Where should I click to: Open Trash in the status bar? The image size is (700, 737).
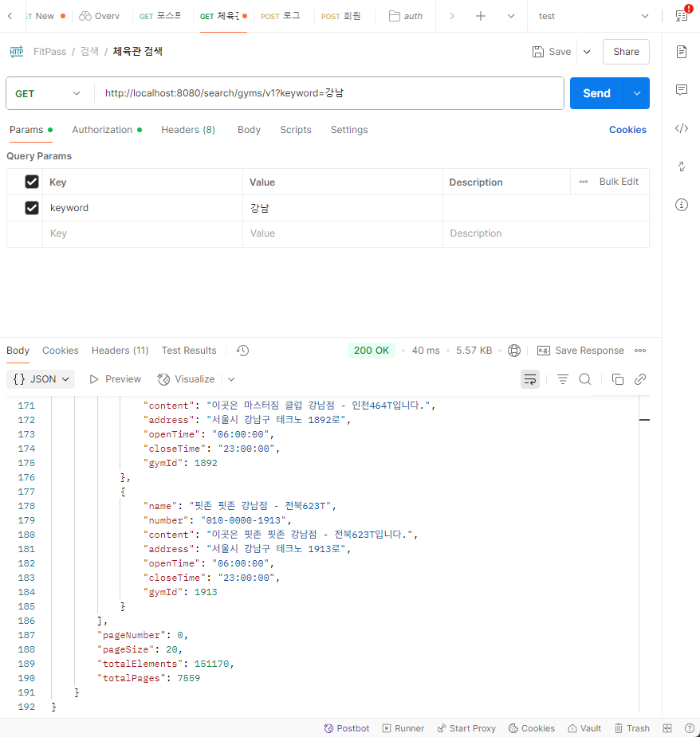click(x=632, y=728)
